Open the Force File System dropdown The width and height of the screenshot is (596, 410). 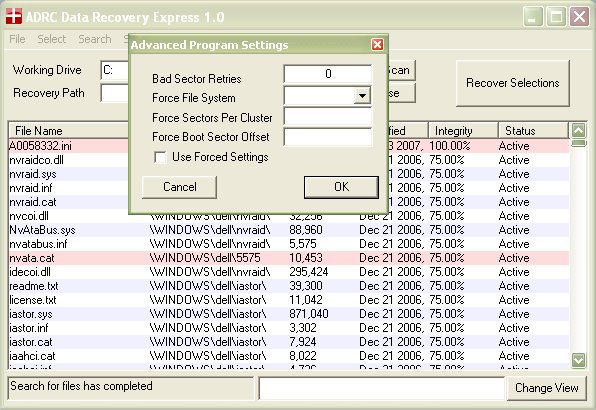click(x=363, y=95)
